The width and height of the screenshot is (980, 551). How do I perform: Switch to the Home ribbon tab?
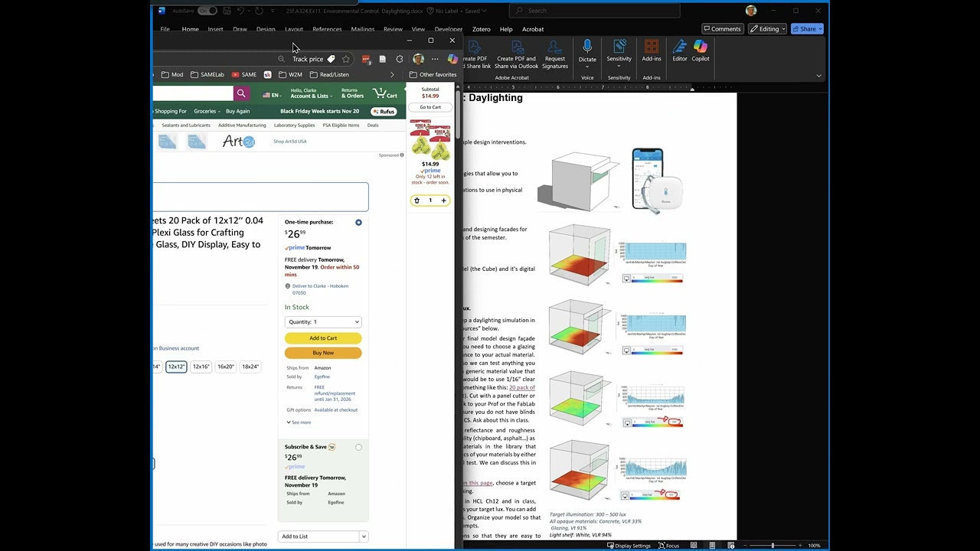pos(191,29)
